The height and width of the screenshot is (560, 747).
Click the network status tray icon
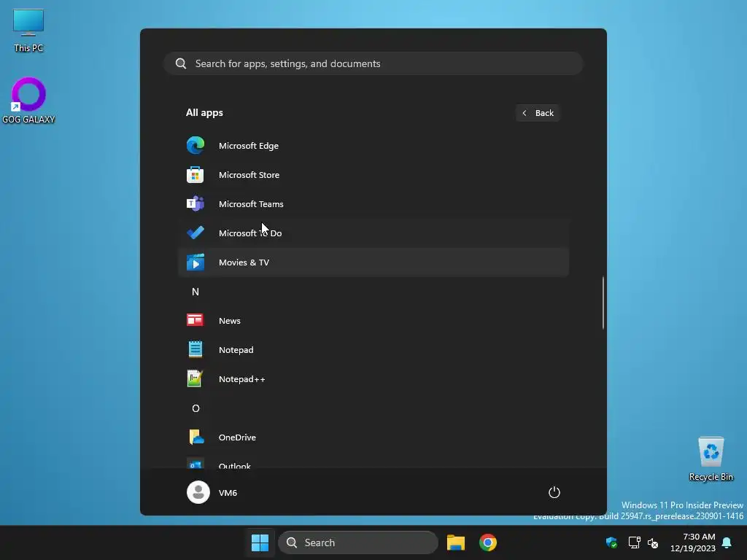(634, 542)
